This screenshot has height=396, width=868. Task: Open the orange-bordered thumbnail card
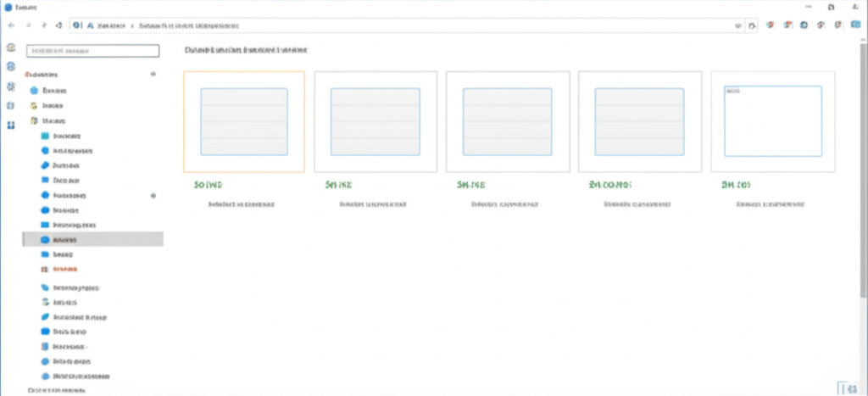[244, 122]
